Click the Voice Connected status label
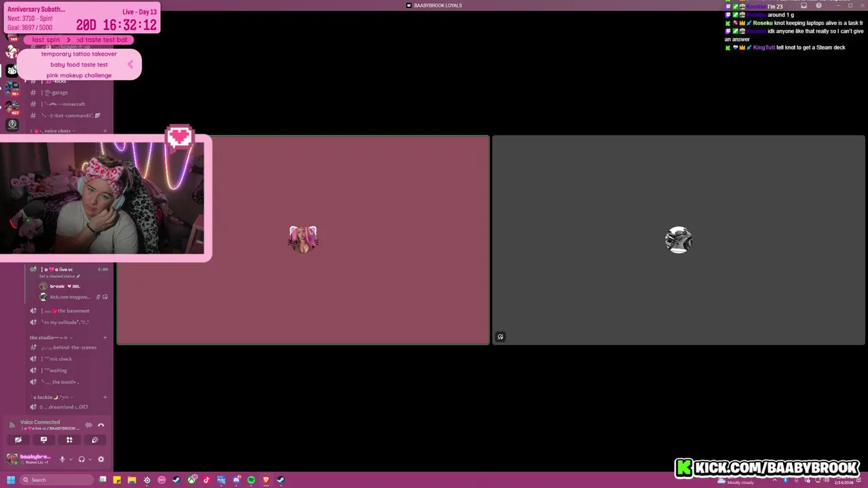 click(40, 422)
